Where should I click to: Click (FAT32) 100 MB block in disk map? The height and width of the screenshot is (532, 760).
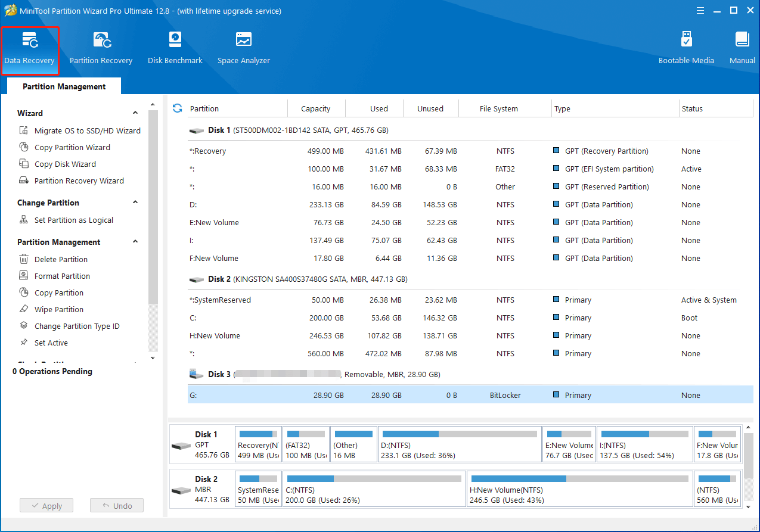click(x=306, y=444)
